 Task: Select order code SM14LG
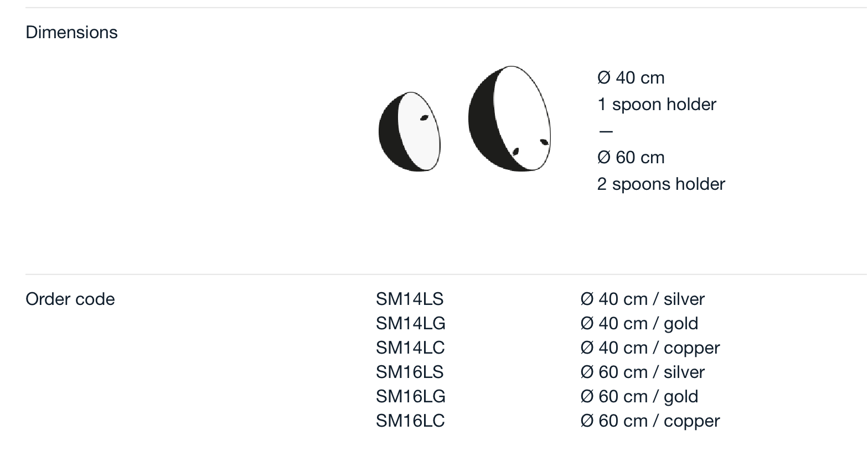[411, 324]
